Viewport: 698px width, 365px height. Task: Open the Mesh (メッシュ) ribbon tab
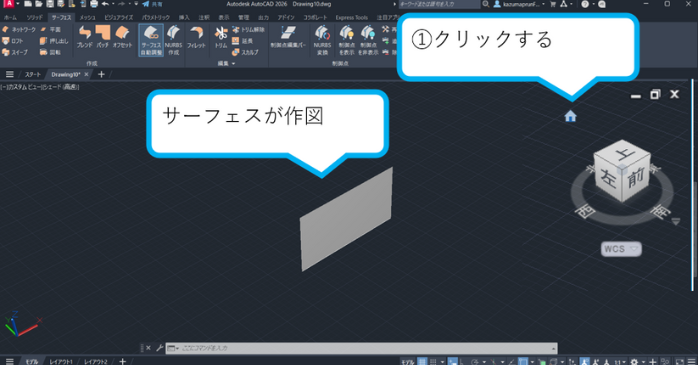87,17
